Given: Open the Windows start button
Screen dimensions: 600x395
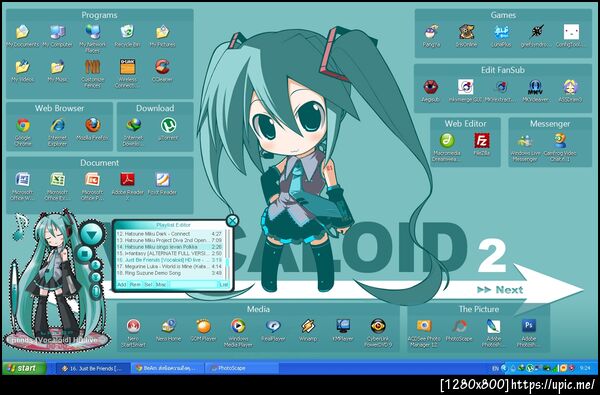Looking at the screenshot, I should click(24, 368).
